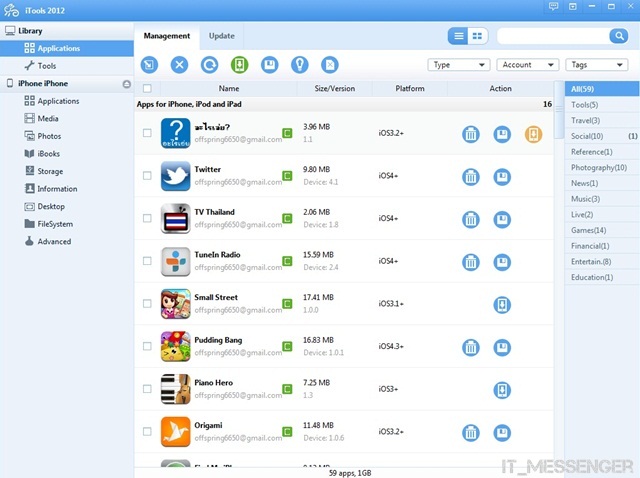Click the uninstall X toolbar icon

(x=179, y=64)
